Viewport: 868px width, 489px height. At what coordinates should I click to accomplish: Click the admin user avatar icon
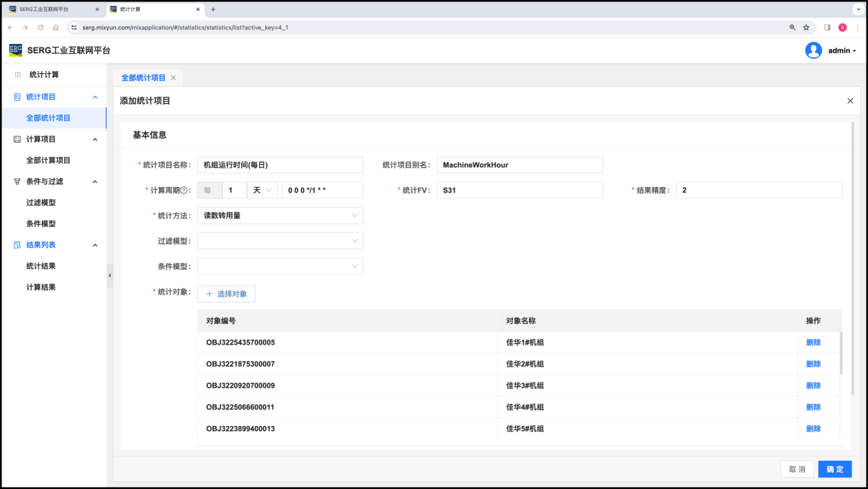point(813,51)
